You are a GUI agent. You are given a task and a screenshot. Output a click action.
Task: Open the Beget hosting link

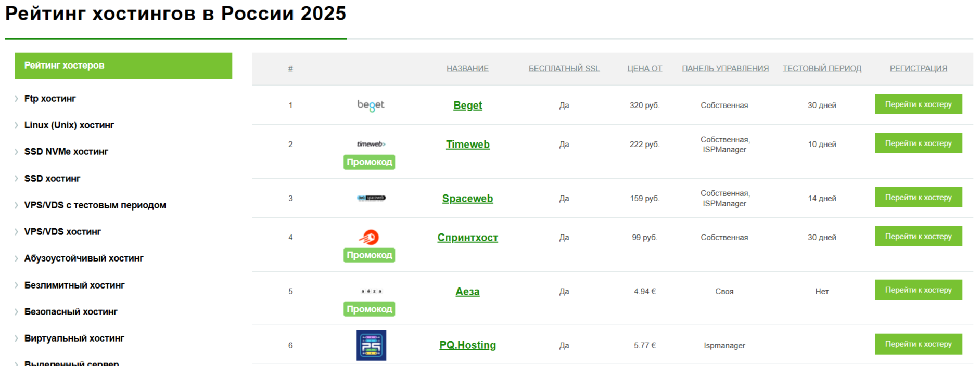(467, 106)
